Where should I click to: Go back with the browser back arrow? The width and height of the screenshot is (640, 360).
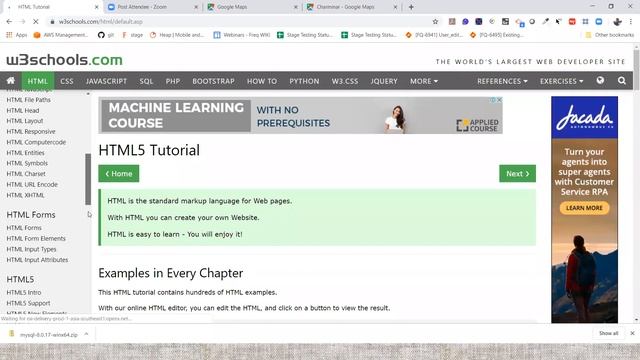pyautogui.click(x=9, y=22)
